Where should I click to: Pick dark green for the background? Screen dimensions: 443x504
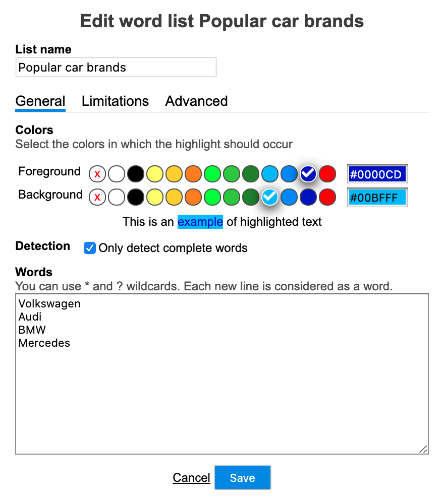pyautogui.click(x=251, y=197)
